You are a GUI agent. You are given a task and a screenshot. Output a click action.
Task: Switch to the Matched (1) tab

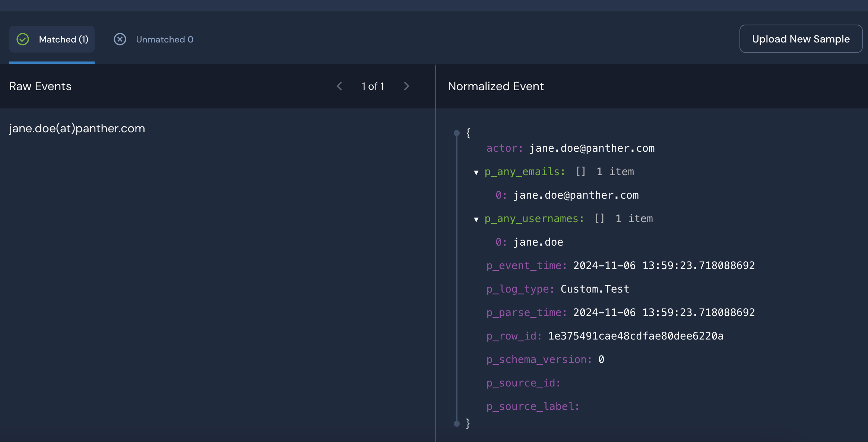[63, 39]
